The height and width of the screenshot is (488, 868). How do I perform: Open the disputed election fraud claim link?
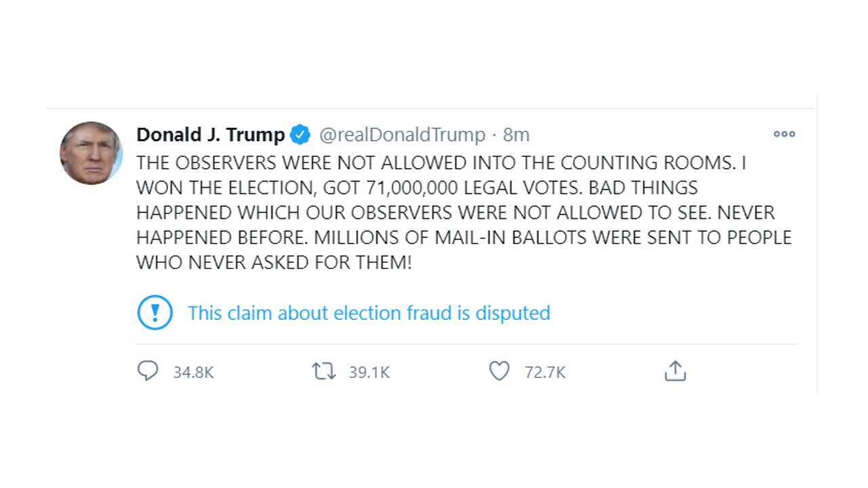370,312
